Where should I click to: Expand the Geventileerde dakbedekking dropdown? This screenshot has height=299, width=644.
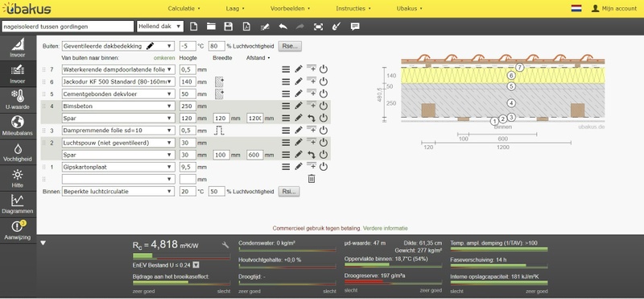[118, 46]
